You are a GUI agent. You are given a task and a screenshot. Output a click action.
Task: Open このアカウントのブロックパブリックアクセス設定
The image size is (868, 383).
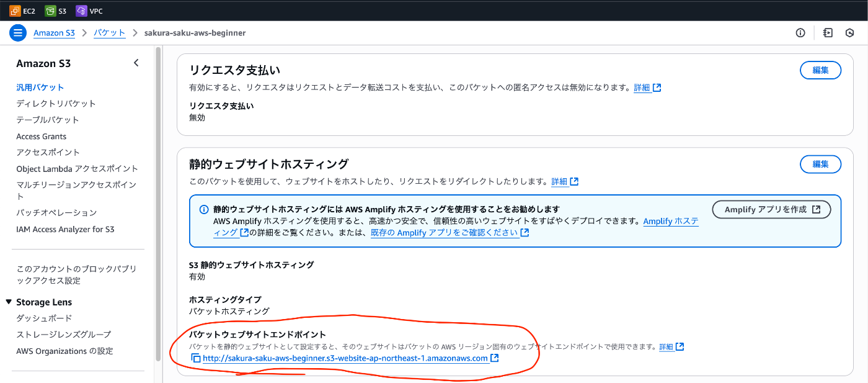[76, 275]
